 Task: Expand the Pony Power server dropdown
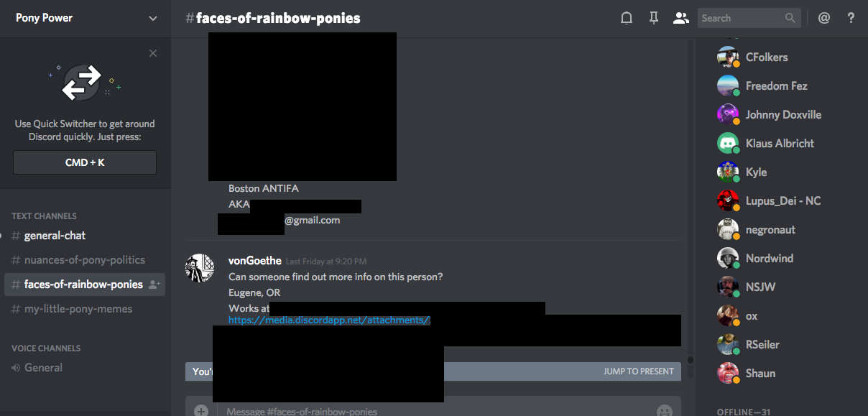(x=153, y=19)
